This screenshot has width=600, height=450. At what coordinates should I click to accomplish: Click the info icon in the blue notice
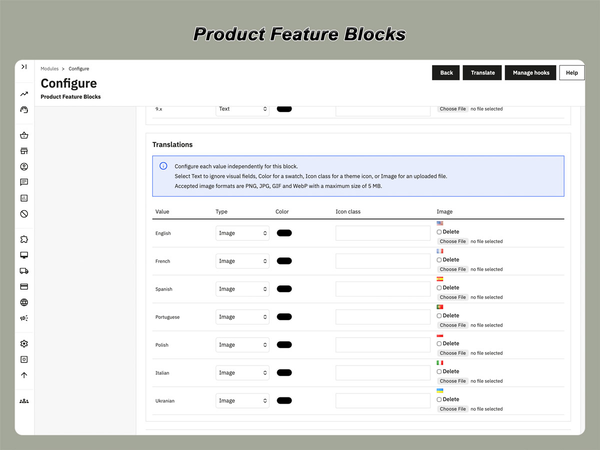click(163, 166)
